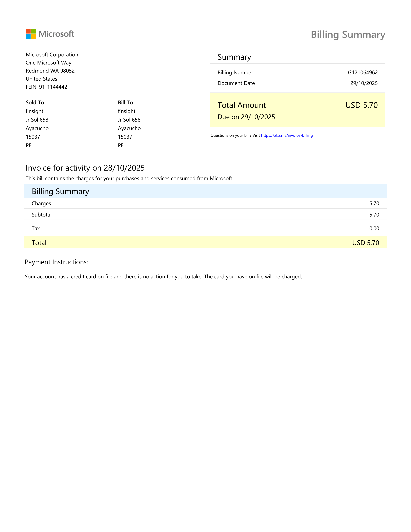Click postal code 15037 under Bill To
The height and width of the screenshot is (532, 411).
[x=125, y=137]
